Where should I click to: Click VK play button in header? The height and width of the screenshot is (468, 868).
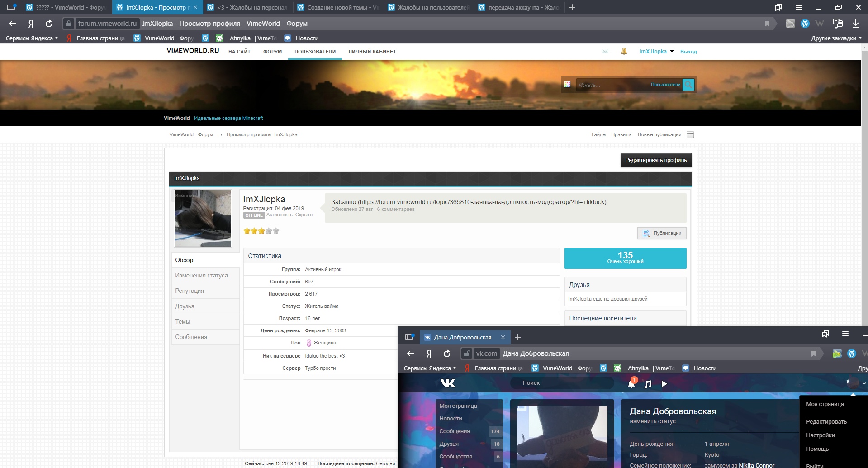click(x=664, y=384)
